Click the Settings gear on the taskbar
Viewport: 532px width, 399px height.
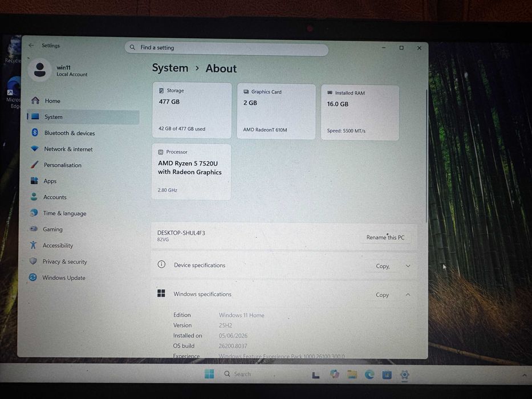[x=404, y=374]
